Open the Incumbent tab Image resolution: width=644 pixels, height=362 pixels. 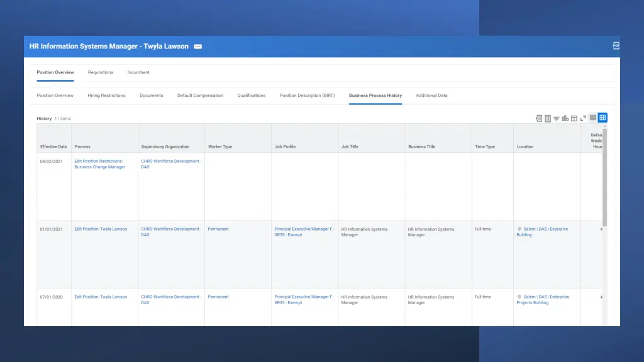[138, 72]
